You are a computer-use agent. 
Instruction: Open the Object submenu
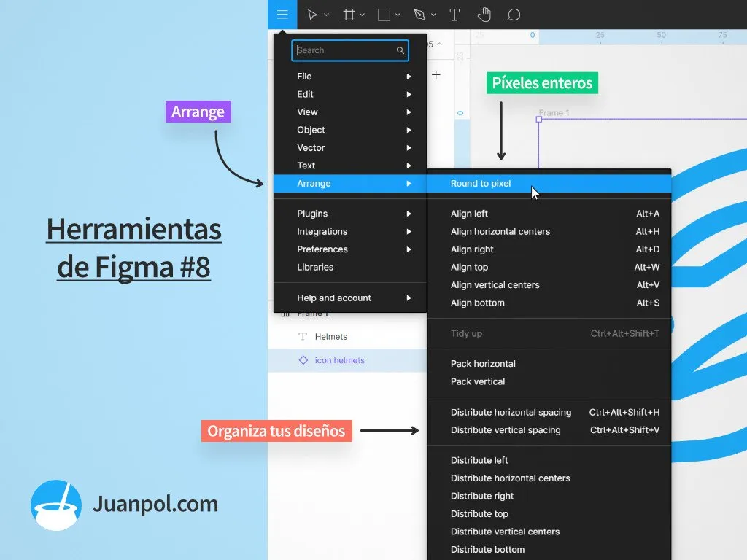point(350,130)
